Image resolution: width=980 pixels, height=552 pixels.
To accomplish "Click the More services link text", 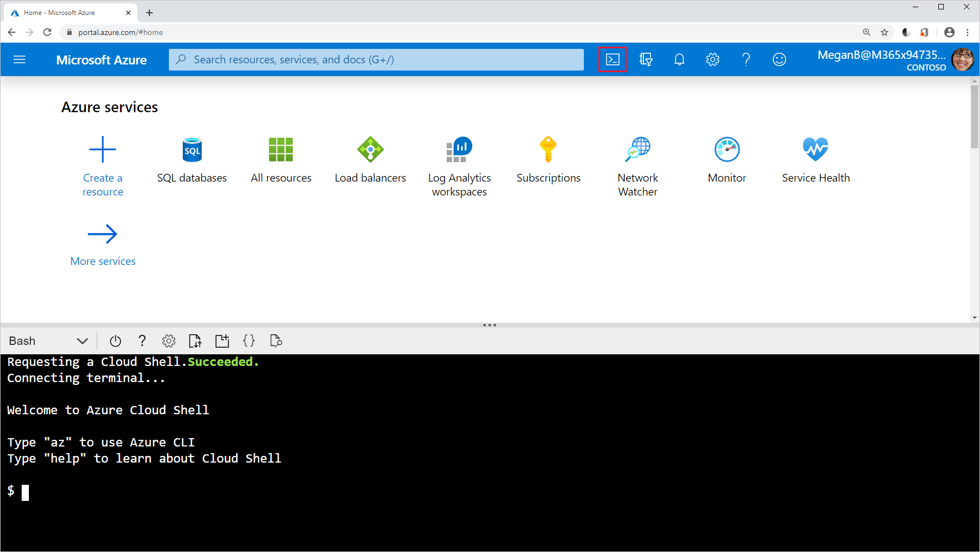I will click(103, 261).
